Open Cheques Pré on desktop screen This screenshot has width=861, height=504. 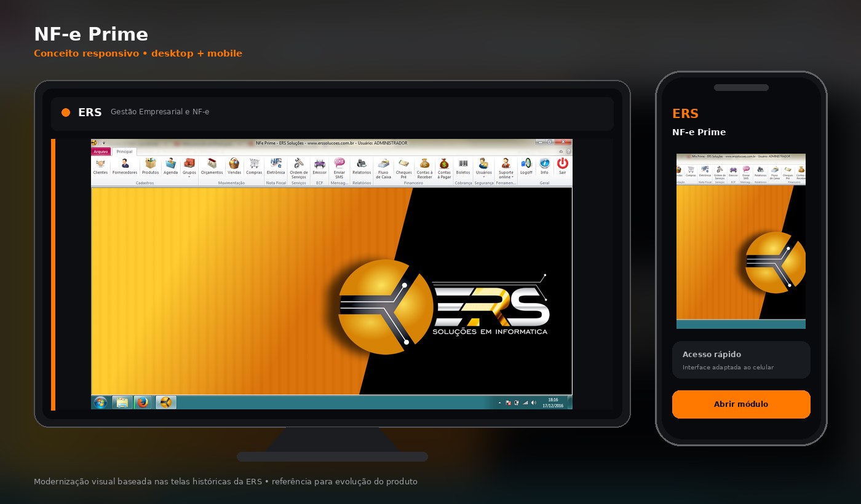point(404,168)
